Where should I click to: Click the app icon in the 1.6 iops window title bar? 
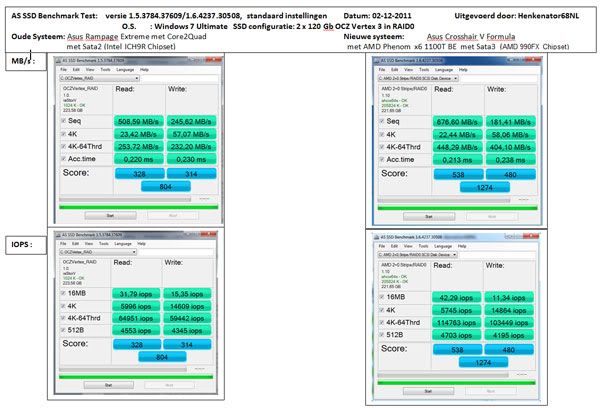(376, 237)
